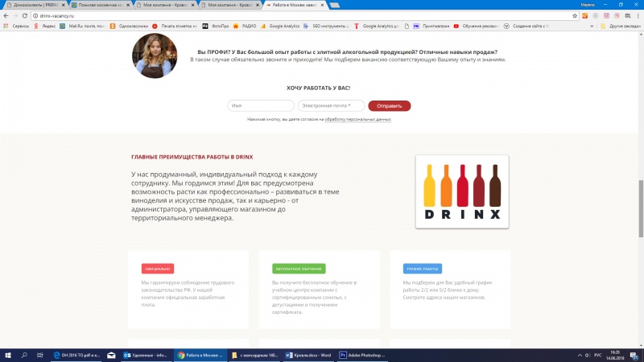Show more bookmarks via the overflow chevron

click(x=592, y=26)
